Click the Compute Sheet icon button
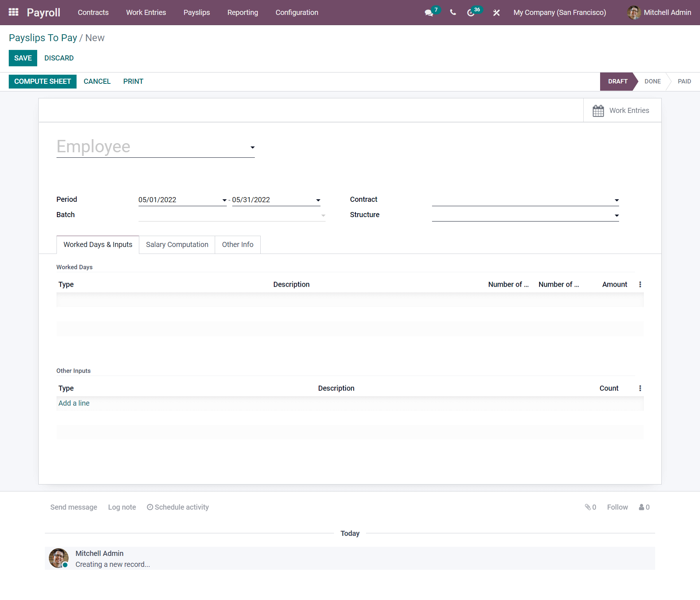Screen dimensions: 700x600 click(x=42, y=82)
